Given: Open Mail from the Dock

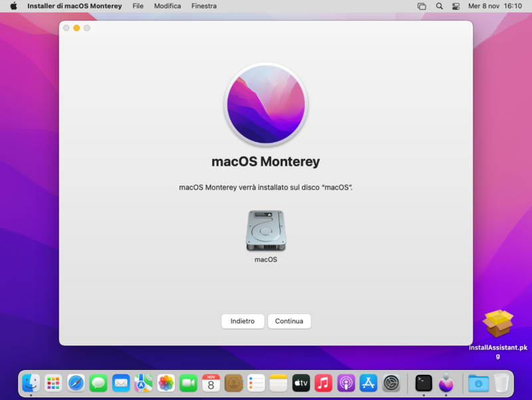Looking at the screenshot, I should tap(121, 383).
